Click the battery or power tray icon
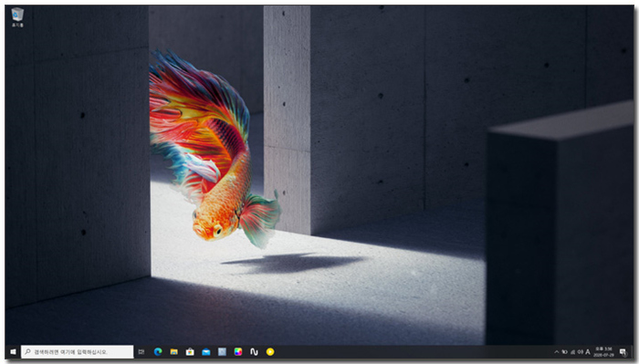 [565, 352]
